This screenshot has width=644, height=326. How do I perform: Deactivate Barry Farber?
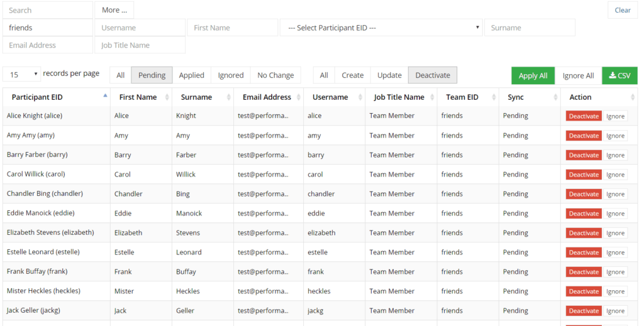pos(584,155)
